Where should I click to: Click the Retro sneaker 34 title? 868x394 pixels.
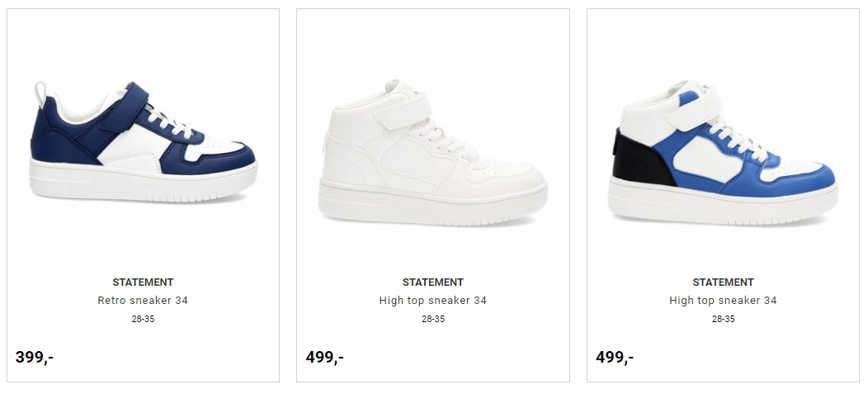[x=143, y=301]
